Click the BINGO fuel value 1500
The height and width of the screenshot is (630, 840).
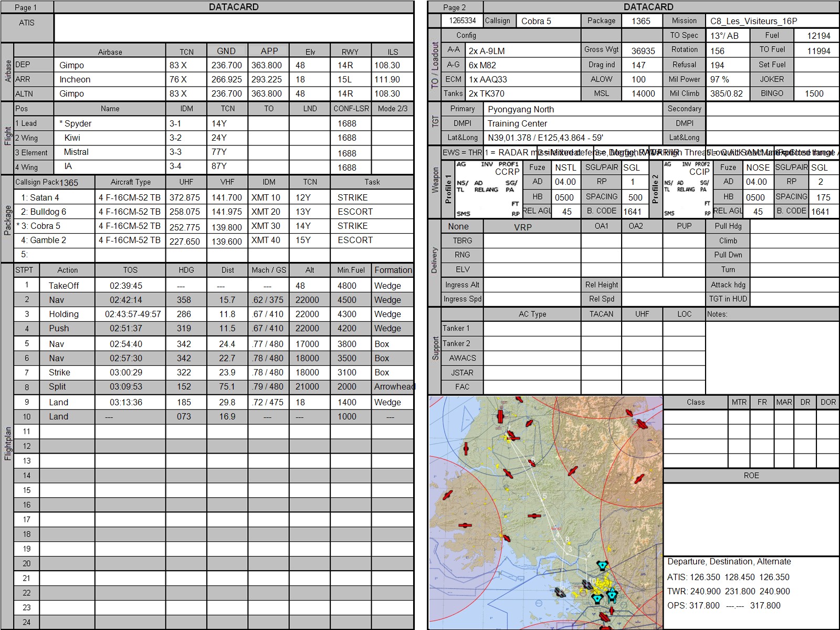pyautogui.click(x=814, y=93)
